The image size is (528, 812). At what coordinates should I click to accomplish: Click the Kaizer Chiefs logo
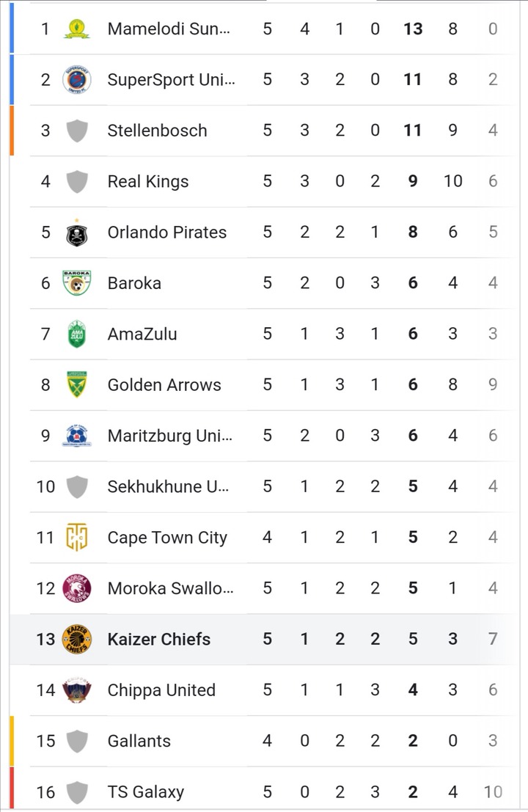(76, 639)
